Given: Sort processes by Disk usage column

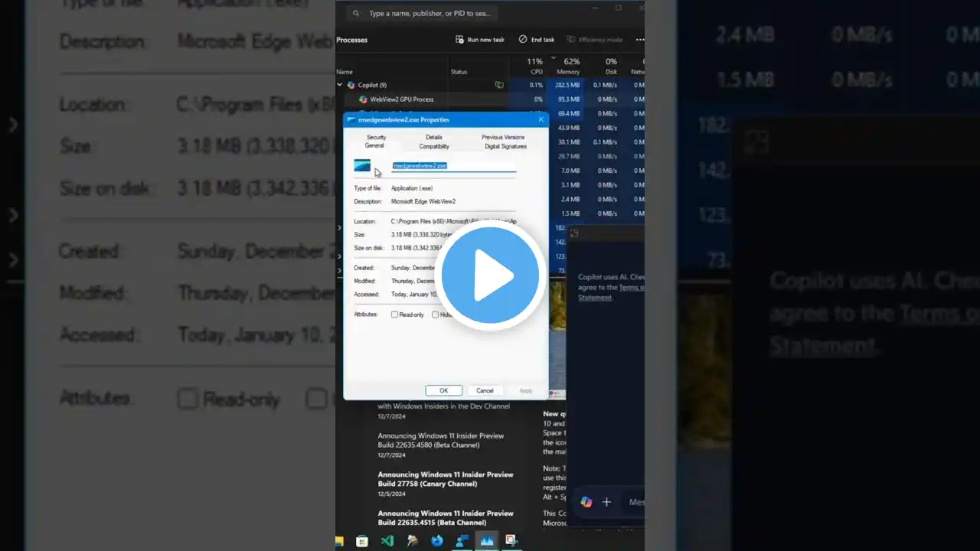Looking at the screenshot, I should tap(610, 67).
